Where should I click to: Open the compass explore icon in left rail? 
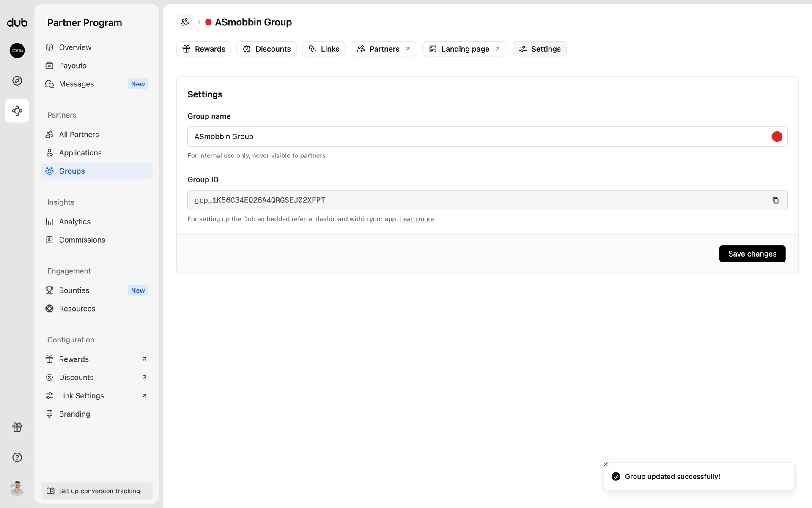(17, 81)
